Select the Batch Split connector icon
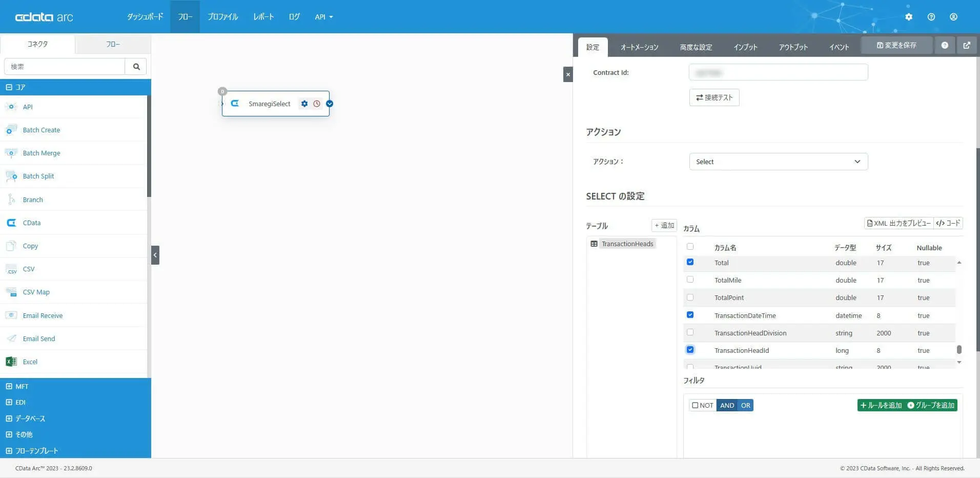Viewport: 980px width, 478px height. pyautogui.click(x=11, y=176)
